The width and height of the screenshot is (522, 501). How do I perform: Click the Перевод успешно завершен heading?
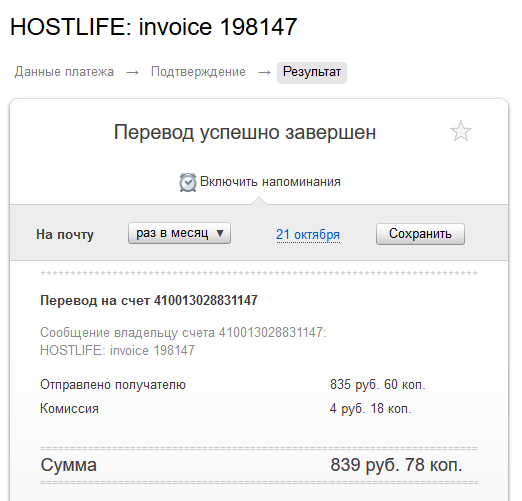tap(245, 132)
